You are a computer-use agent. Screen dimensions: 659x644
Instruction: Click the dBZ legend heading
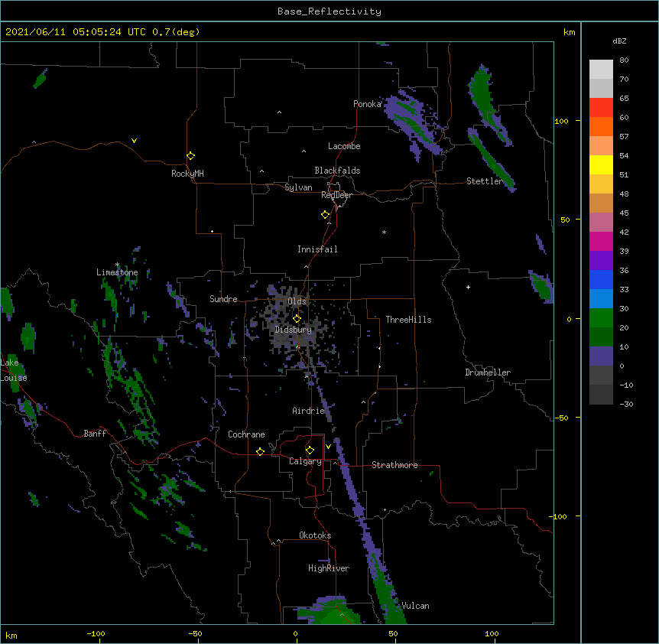619,41
